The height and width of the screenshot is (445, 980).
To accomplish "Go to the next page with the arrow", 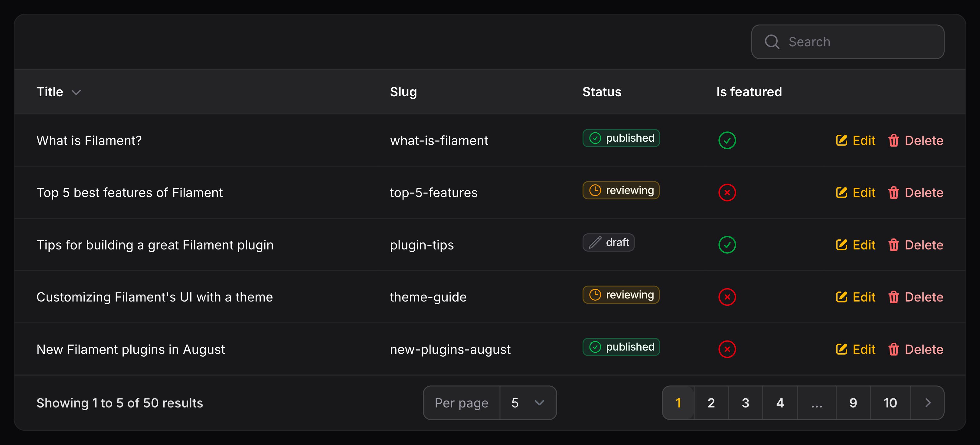I will point(927,403).
